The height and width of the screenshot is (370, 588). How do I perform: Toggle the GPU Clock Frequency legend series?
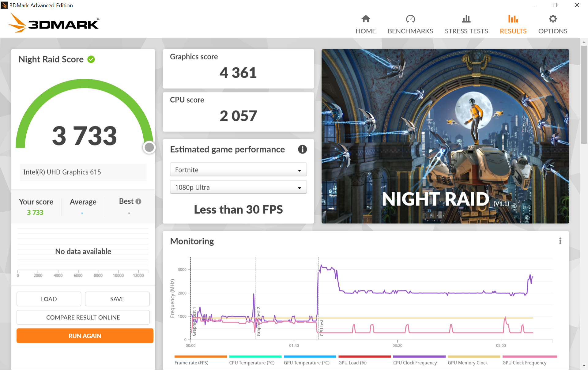tap(524, 363)
